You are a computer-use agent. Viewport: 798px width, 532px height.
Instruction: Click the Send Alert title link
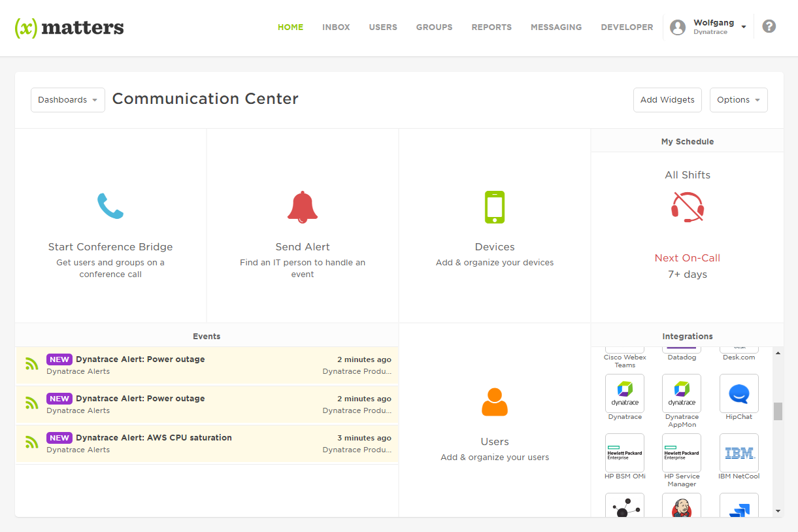pyautogui.click(x=303, y=247)
